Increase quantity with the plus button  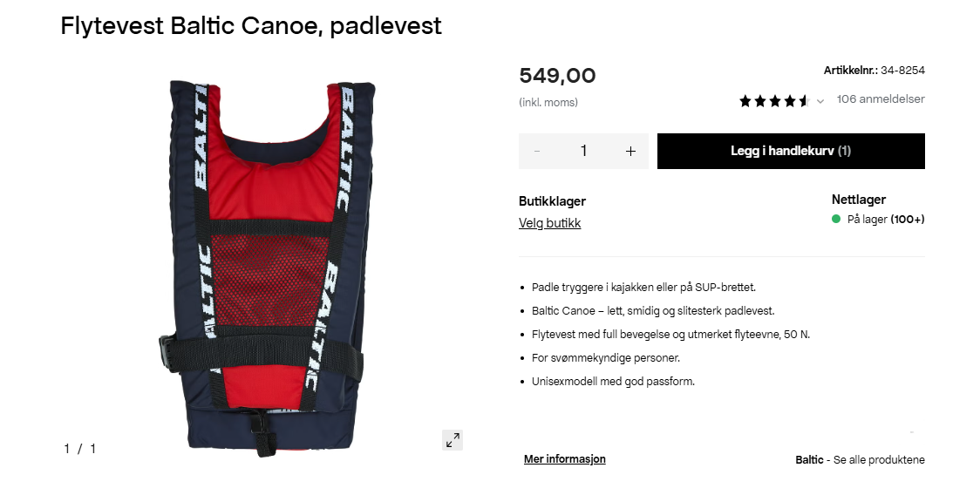point(630,152)
